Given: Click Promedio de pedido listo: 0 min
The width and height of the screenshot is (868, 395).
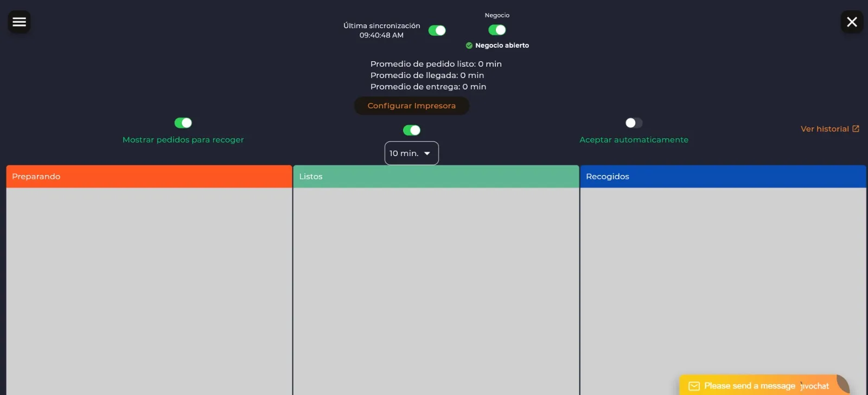Looking at the screenshot, I should 436,64.
